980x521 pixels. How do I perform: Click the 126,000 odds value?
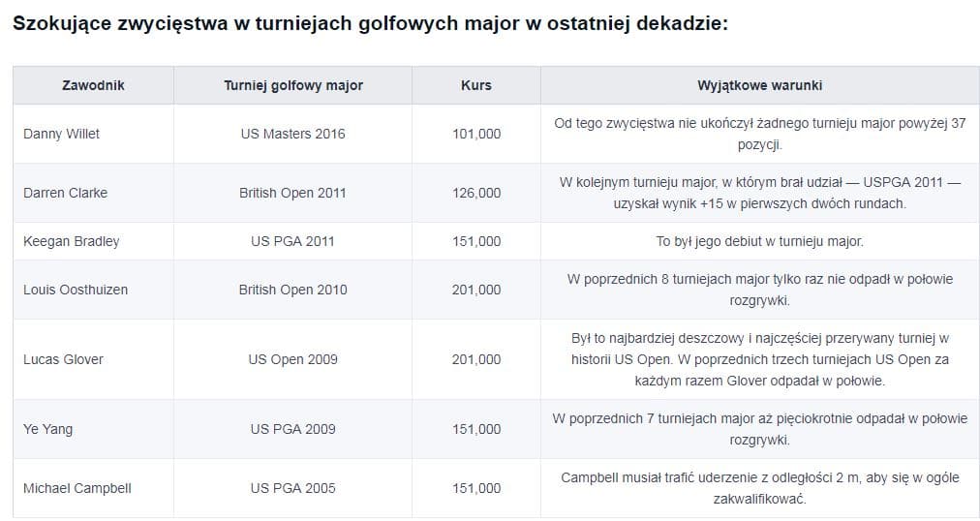click(476, 193)
